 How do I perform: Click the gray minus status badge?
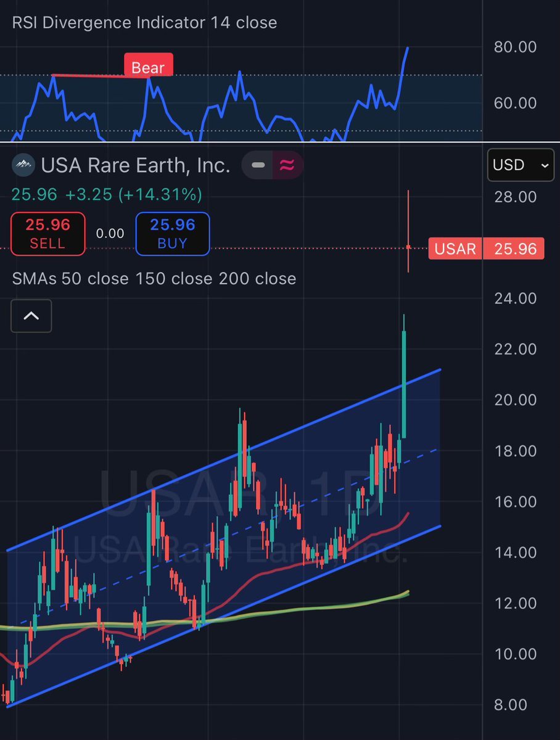click(x=258, y=165)
